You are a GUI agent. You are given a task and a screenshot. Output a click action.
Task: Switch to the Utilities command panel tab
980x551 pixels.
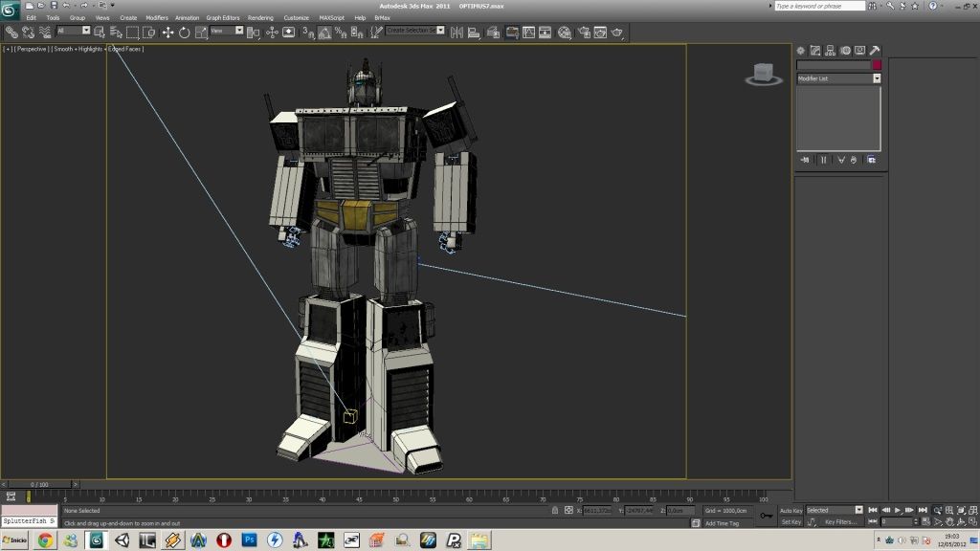[875, 51]
